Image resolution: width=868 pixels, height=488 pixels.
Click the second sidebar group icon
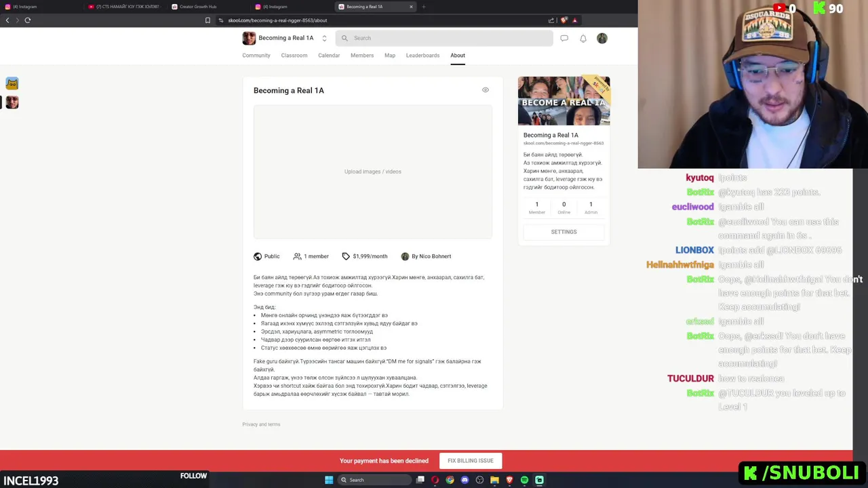12,102
